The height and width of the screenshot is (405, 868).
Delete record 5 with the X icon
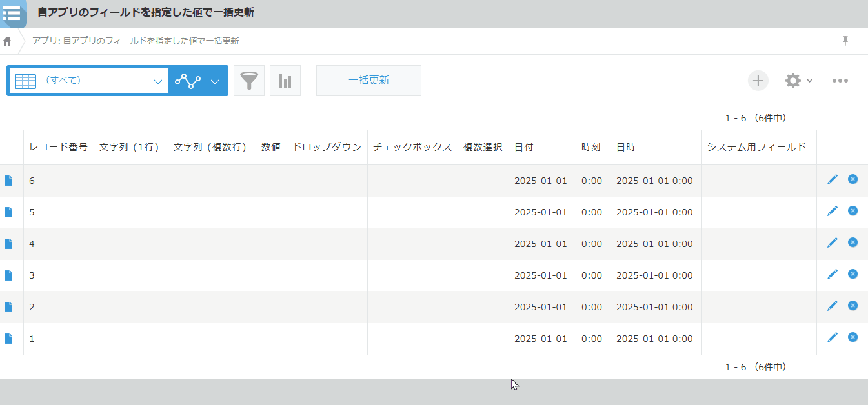(x=853, y=211)
